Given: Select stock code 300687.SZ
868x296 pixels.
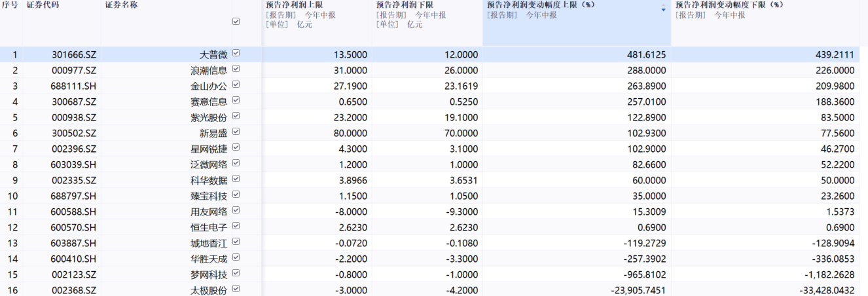Looking at the screenshot, I should 73,102.
